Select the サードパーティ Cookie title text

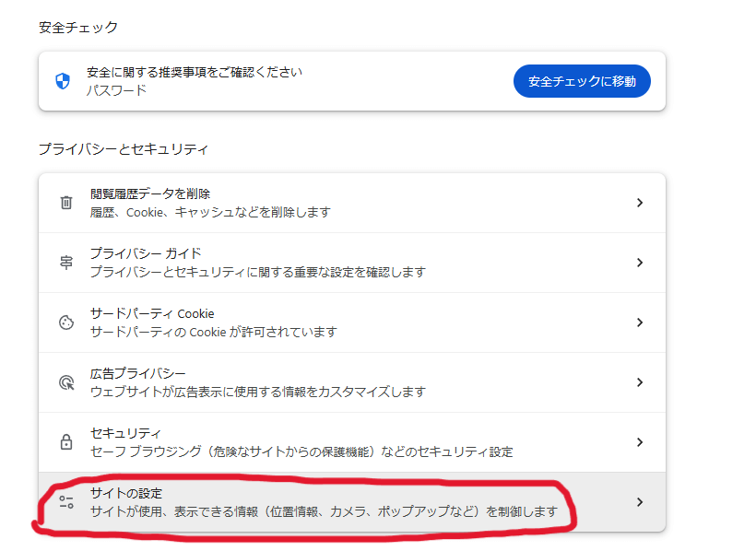[x=152, y=313]
